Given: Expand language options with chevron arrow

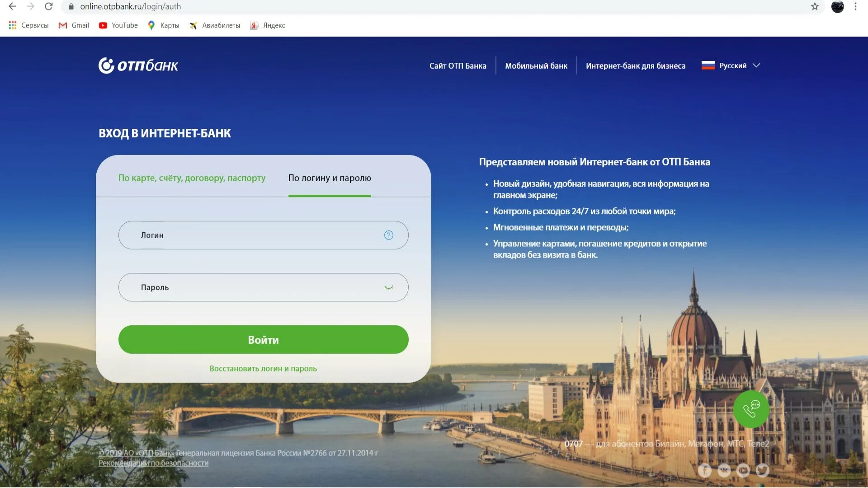Looking at the screenshot, I should (757, 66).
